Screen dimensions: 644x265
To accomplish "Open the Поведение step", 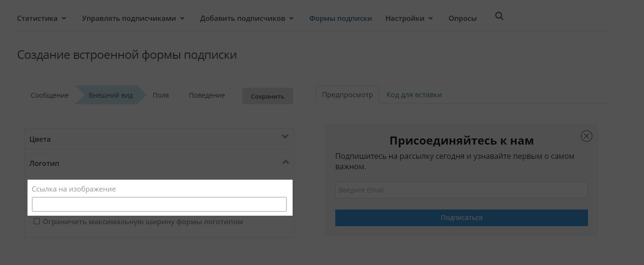I will click(207, 95).
